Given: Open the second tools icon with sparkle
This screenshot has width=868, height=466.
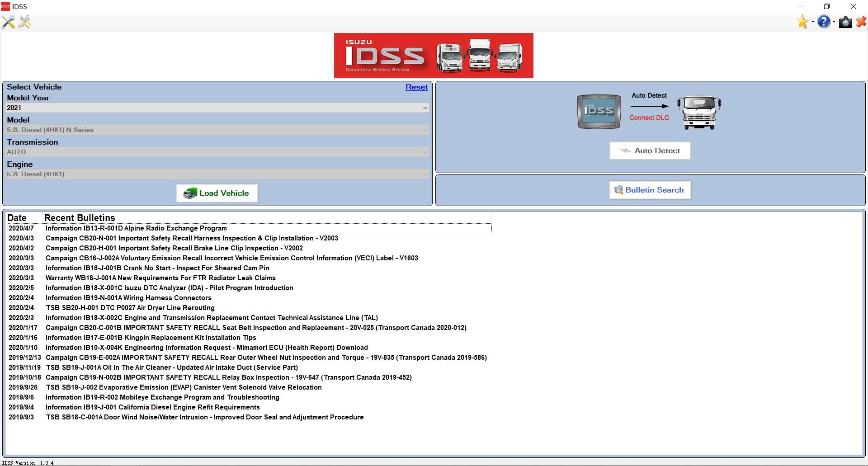Looking at the screenshot, I should [x=25, y=22].
